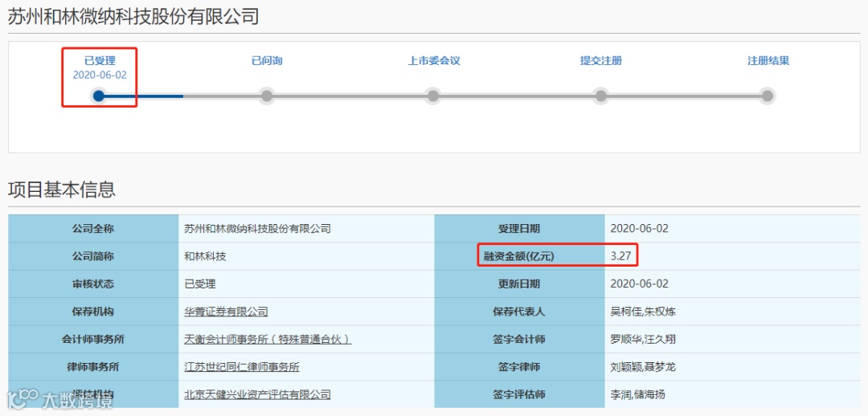
Task: Click the 保荐代表人 header cell
Action: (519, 312)
